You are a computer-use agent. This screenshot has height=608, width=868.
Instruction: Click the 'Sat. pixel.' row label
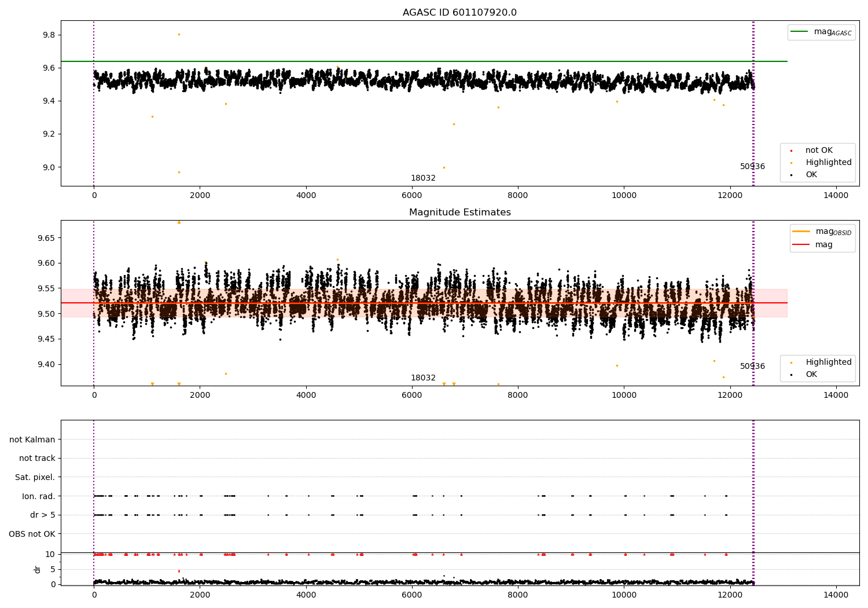[x=35, y=478]
